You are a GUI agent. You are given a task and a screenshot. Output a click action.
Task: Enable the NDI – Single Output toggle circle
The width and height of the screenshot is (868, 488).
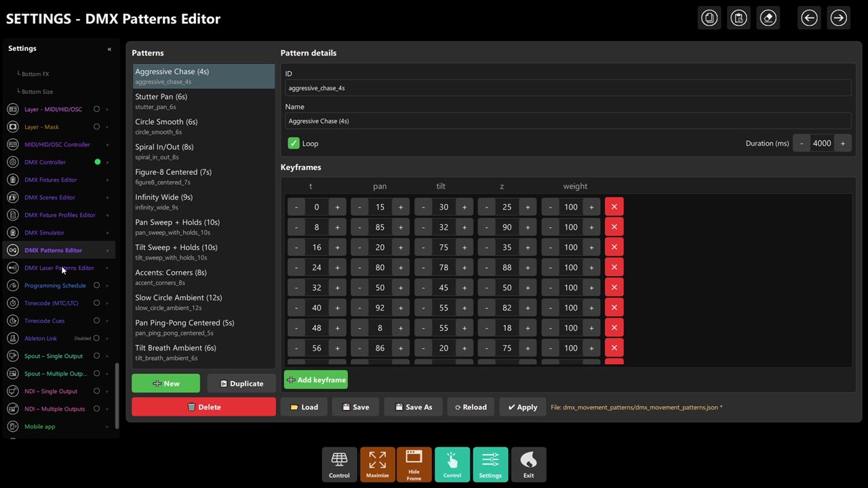pyautogui.click(x=97, y=391)
